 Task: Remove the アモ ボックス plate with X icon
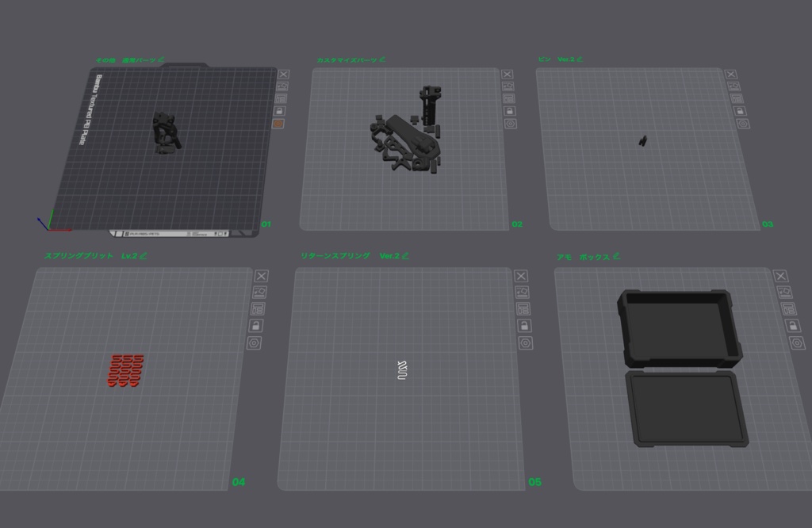click(x=780, y=276)
